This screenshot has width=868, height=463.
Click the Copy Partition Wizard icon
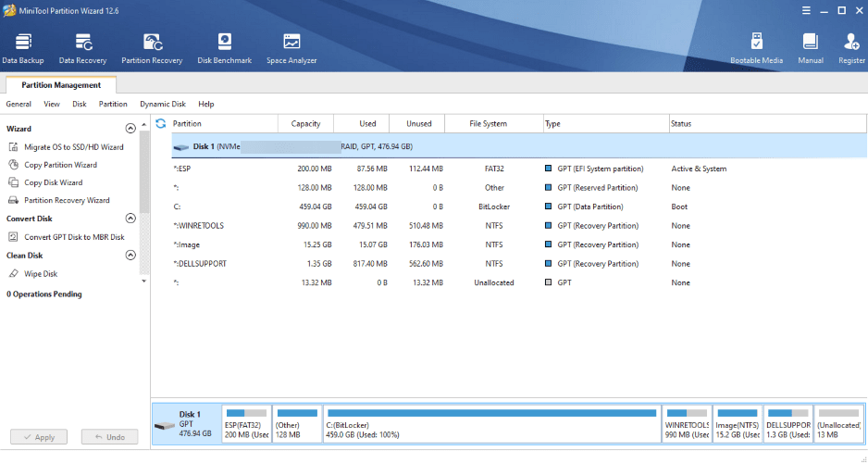[13, 165]
